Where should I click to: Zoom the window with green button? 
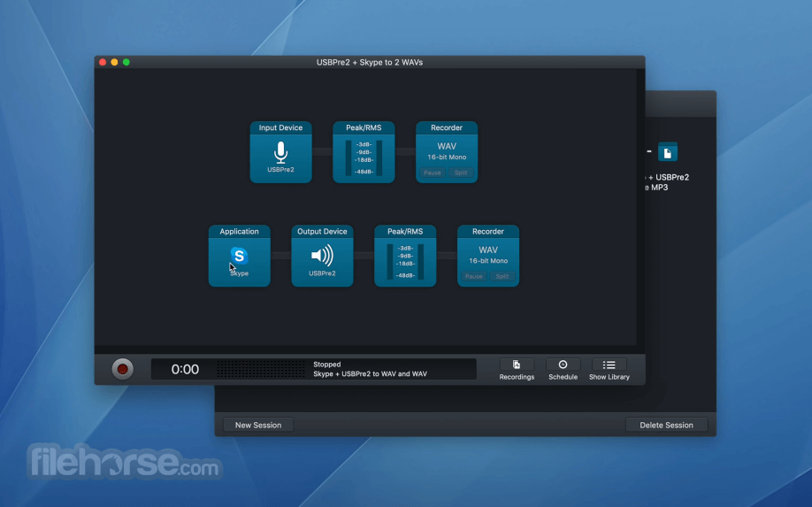[x=126, y=62]
